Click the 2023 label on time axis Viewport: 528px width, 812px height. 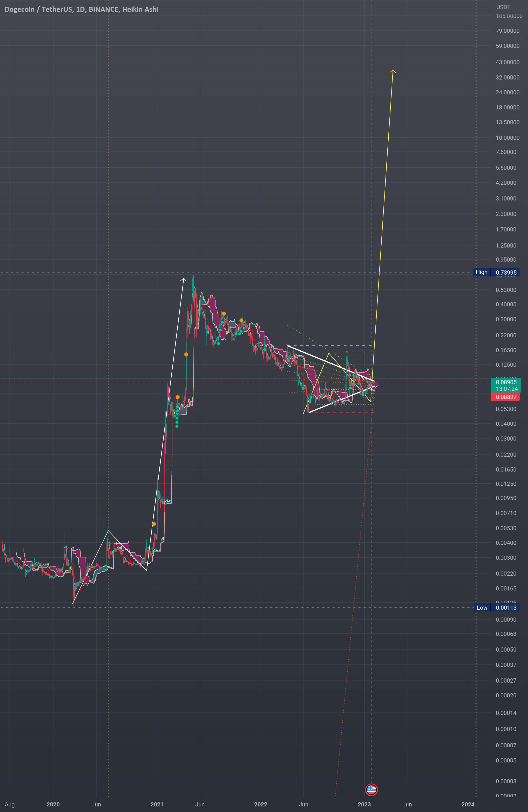(364, 805)
